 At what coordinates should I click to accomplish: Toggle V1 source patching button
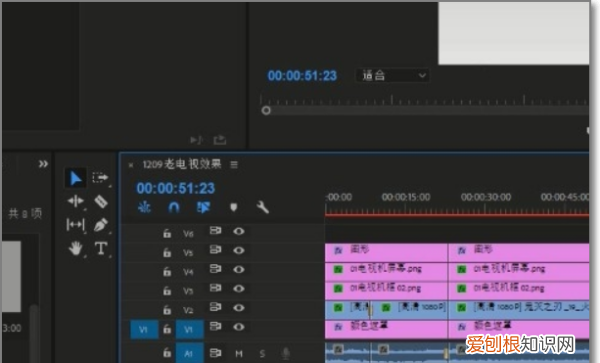click(x=144, y=329)
